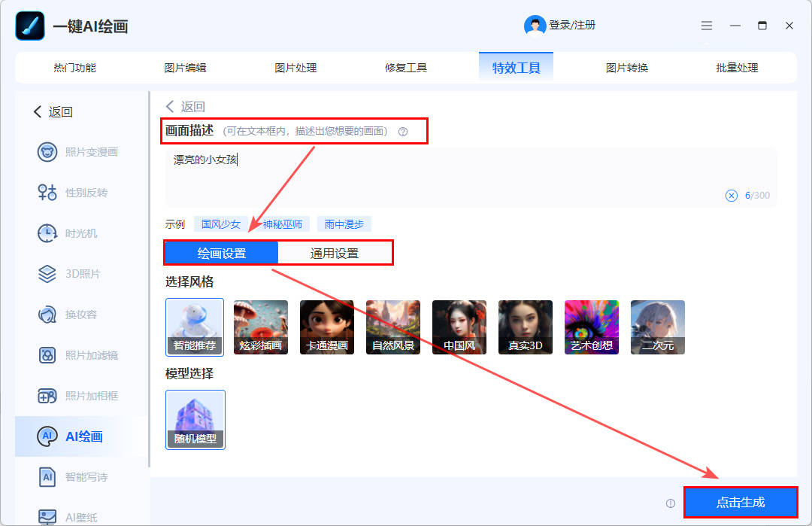Open the hamburger menu icon in title bar
This screenshot has height=526, width=812.
[x=706, y=26]
